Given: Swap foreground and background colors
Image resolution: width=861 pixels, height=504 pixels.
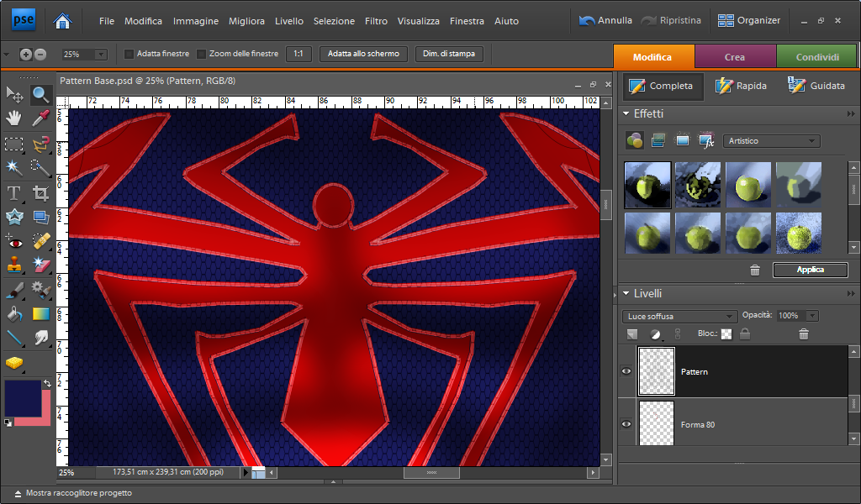Looking at the screenshot, I should coord(47,383).
